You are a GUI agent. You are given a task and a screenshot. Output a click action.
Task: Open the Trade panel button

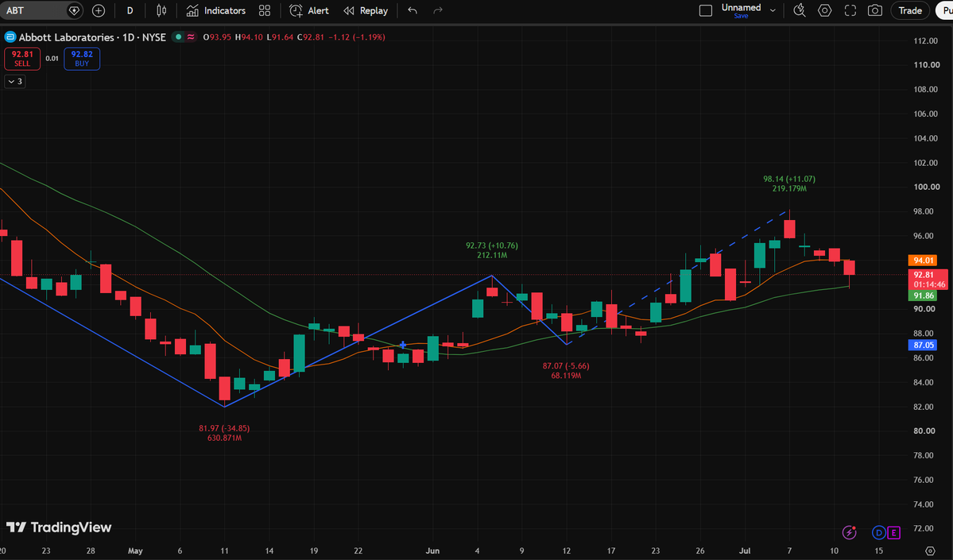point(910,10)
